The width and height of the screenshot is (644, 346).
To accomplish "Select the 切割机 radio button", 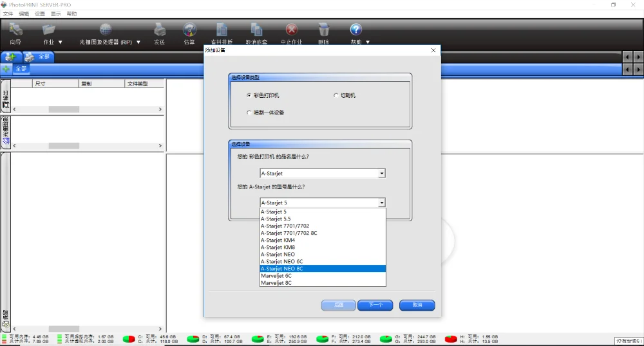I will (x=336, y=95).
